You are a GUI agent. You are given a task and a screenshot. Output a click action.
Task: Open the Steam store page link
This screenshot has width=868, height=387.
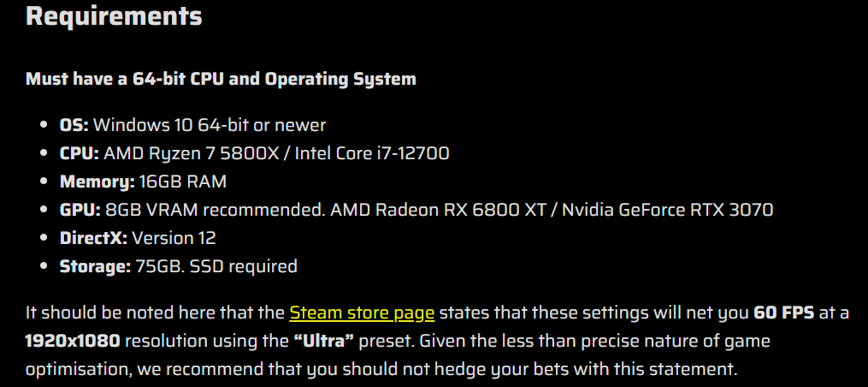(x=362, y=313)
